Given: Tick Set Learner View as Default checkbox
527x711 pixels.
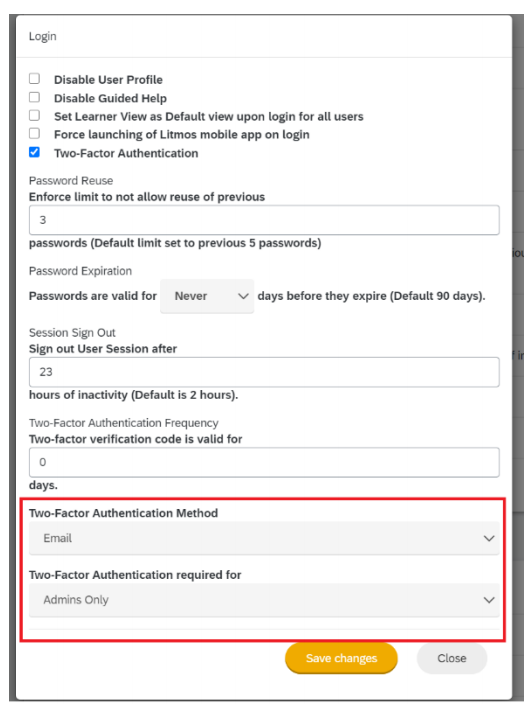Looking at the screenshot, I should [x=34, y=116].
